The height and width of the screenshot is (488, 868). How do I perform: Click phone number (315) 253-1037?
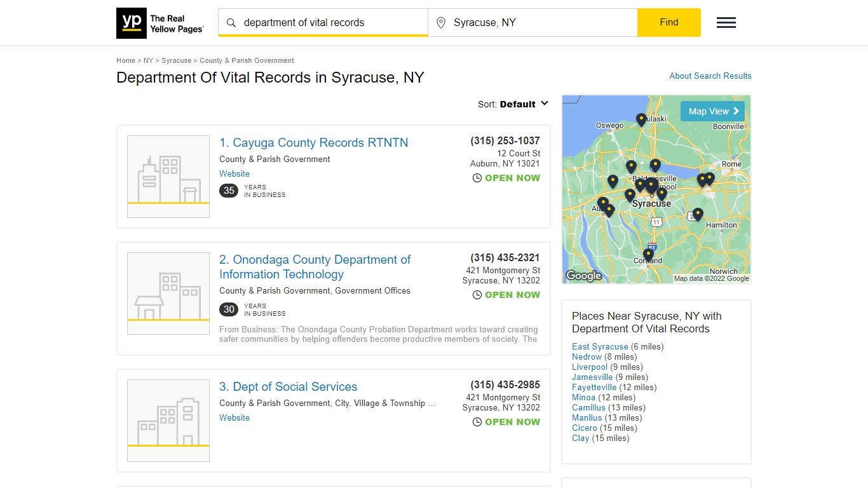click(505, 140)
